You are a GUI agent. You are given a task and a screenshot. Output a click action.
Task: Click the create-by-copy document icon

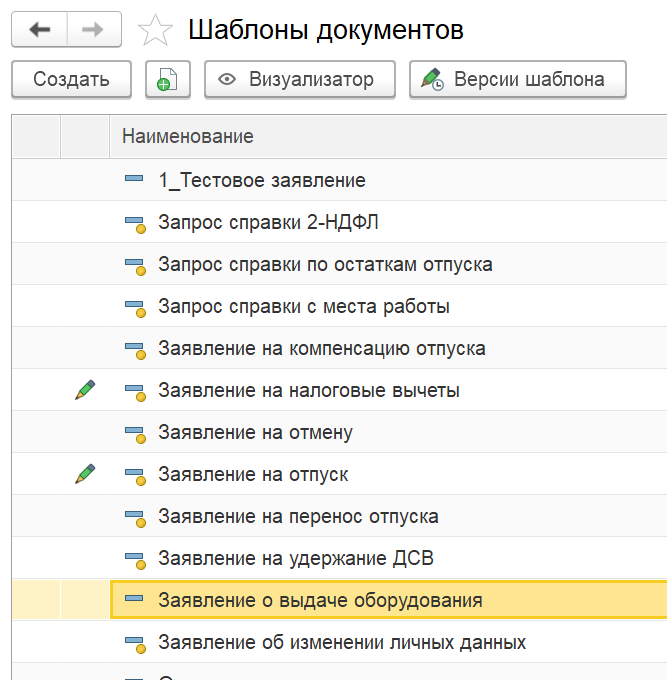pyautogui.click(x=167, y=80)
